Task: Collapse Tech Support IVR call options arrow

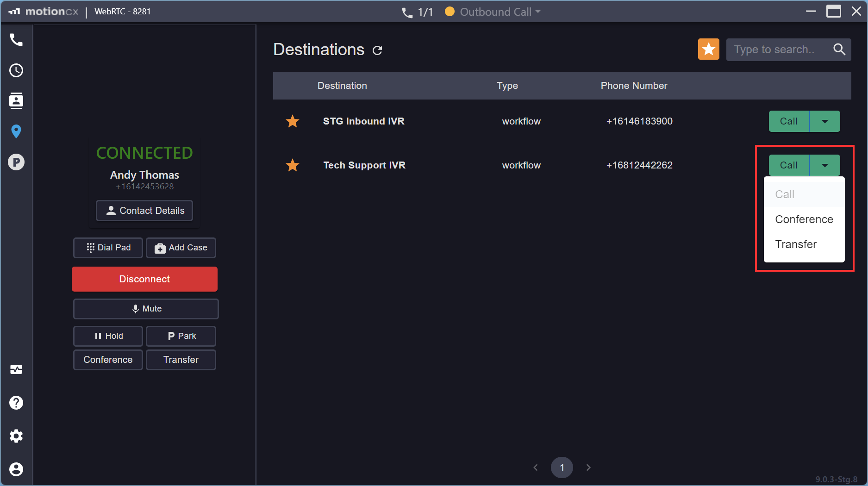Action: click(825, 165)
